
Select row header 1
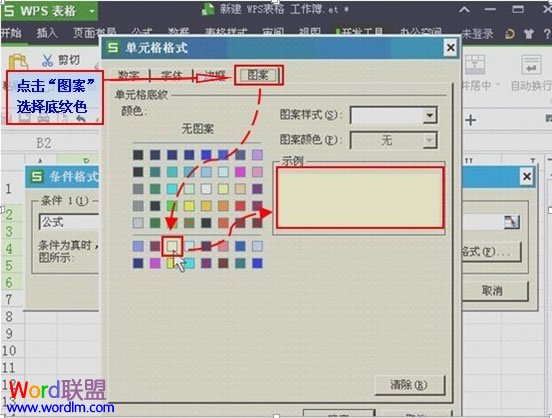tap(10, 189)
